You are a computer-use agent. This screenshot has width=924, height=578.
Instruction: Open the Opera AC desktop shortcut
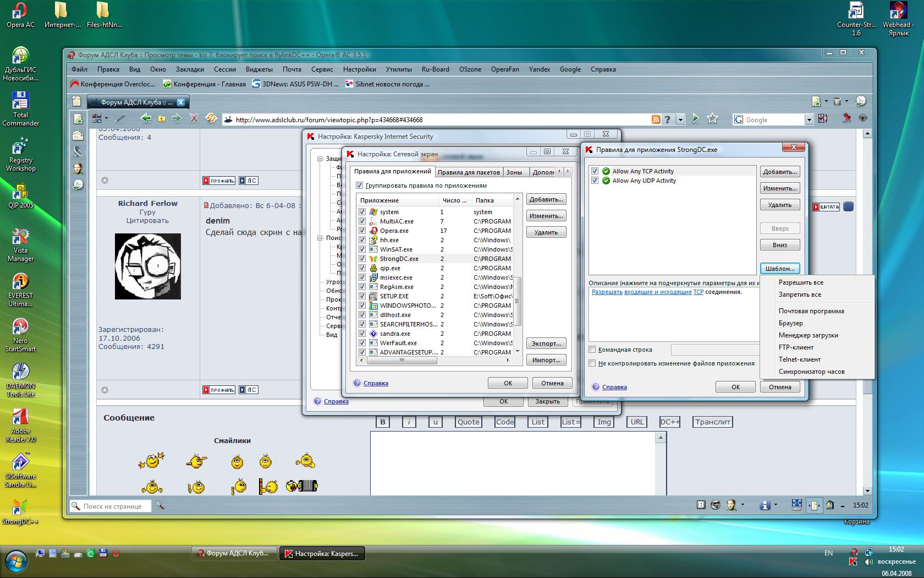pos(20,15)
